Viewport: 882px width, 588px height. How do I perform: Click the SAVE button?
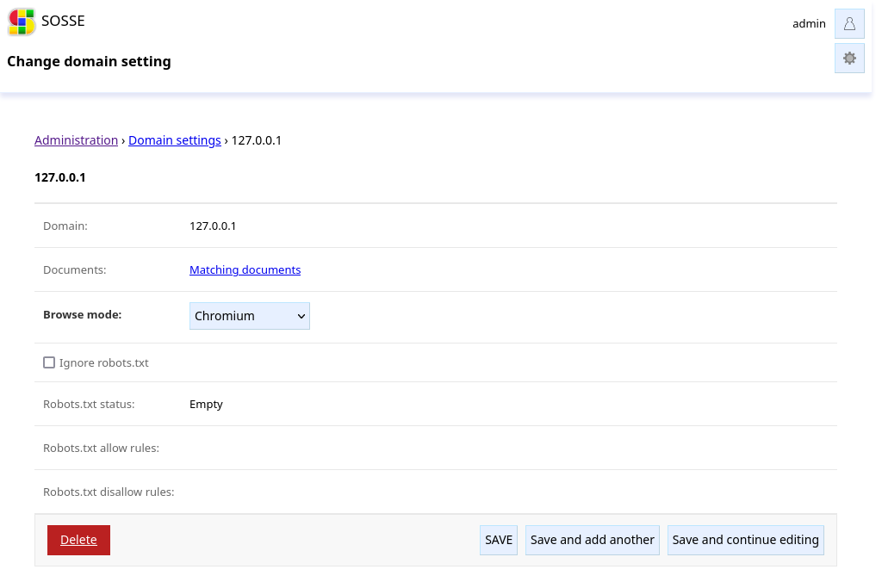click(x=499, y=540)
